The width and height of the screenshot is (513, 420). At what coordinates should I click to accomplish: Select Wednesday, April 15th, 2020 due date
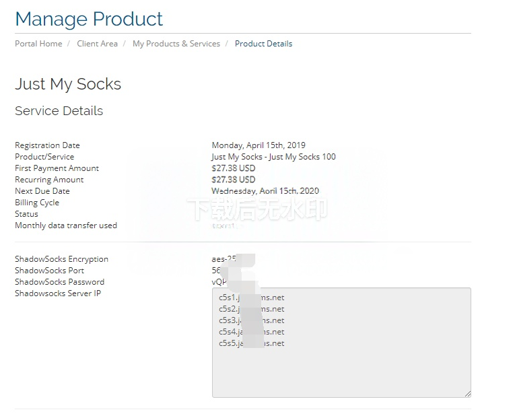coord(265,191)
